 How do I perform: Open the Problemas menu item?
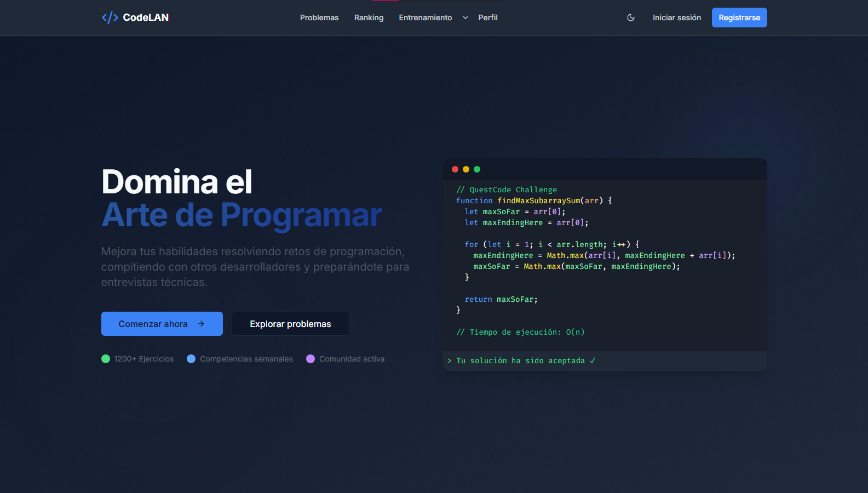pyautogui.click(x=319, y=18)
